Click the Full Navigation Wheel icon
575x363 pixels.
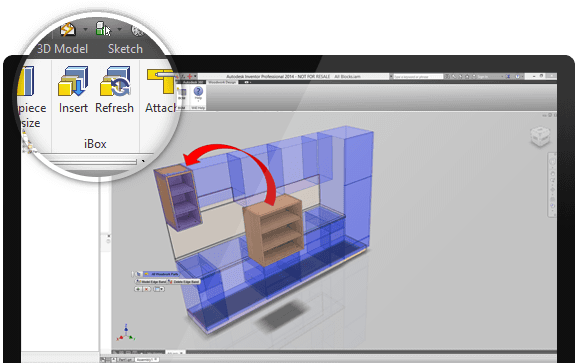point(552,161)
